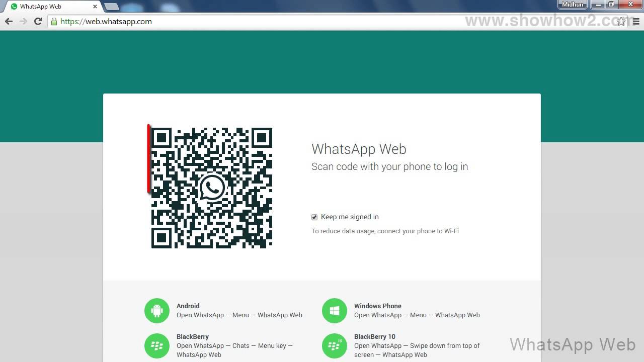This screenshot has width=644, height=362.
Task: Click the "WhatsApp Web" heading text
Action: [359, 149]
